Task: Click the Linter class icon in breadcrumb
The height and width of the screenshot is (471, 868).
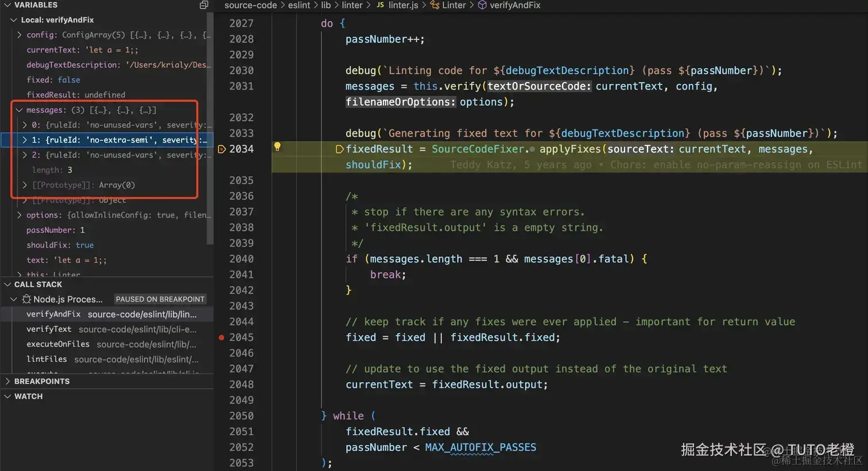Action: pos(435,5)
